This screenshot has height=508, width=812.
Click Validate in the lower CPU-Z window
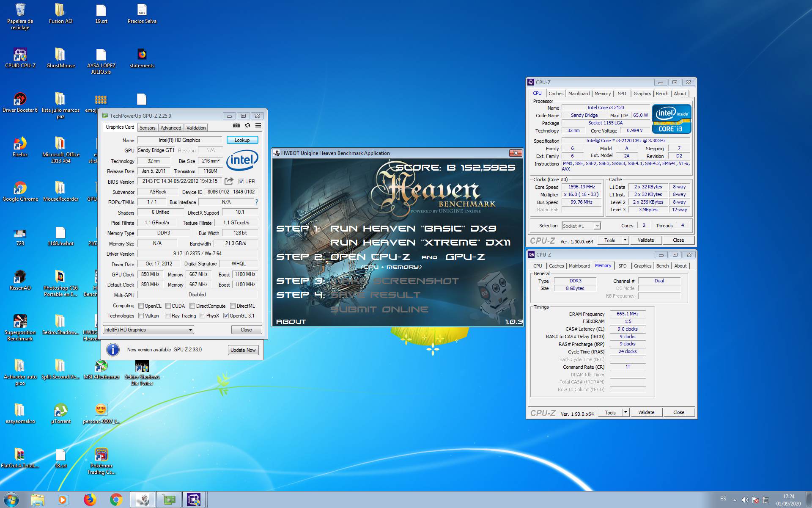coord(646,412)
